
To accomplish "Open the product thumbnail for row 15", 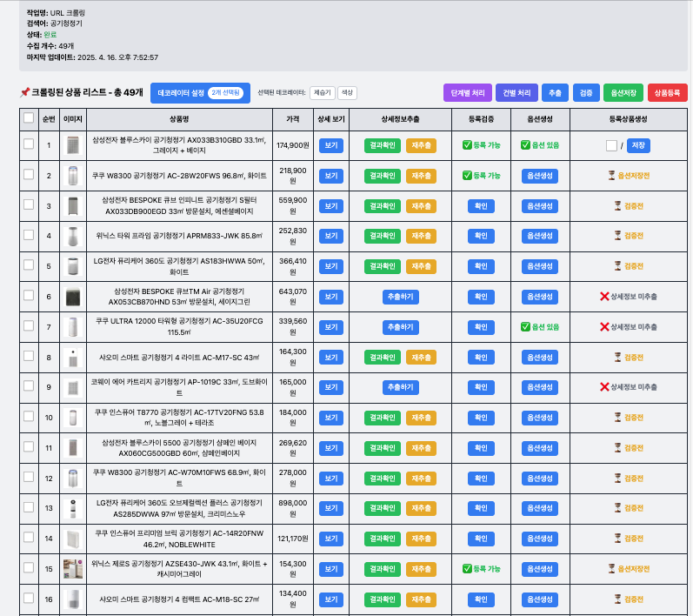I will click(73, 569).
